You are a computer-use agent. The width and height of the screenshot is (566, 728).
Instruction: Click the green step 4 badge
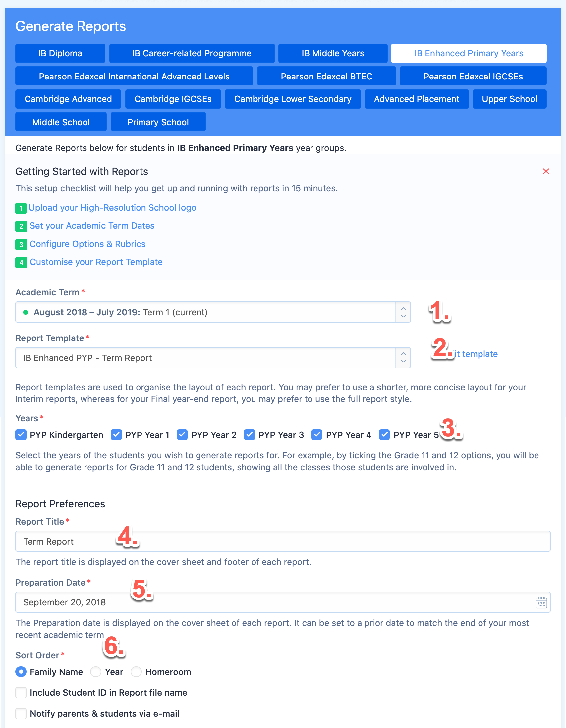21,263
